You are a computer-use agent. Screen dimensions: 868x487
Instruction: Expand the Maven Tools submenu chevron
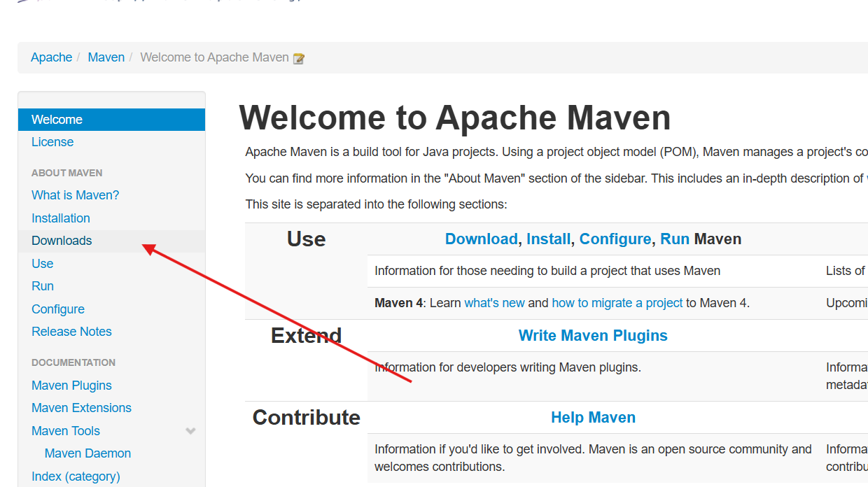point(190,431)
